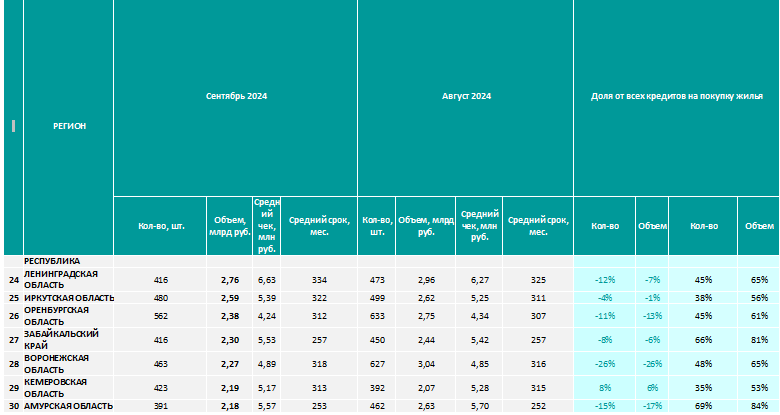Click value 627 in Воронежская область row
The height and width of the screenshot is (415, 780).
tap(377, 364)
